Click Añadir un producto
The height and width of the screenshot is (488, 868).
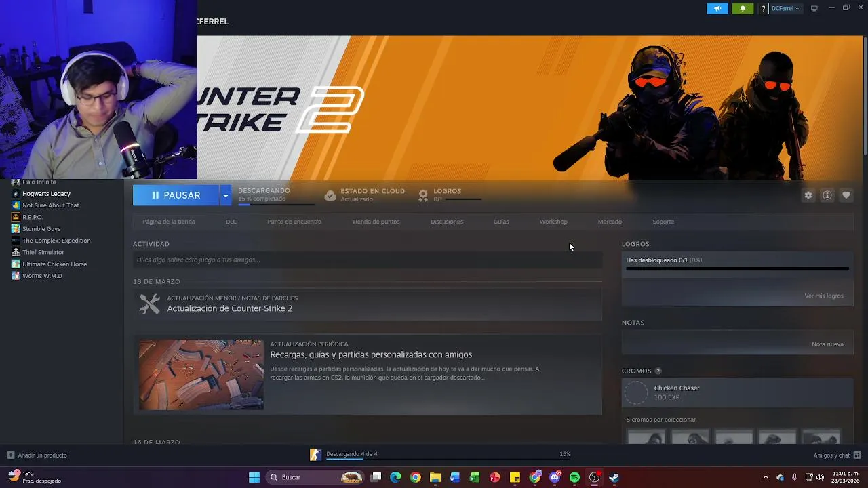pos(37,455)
